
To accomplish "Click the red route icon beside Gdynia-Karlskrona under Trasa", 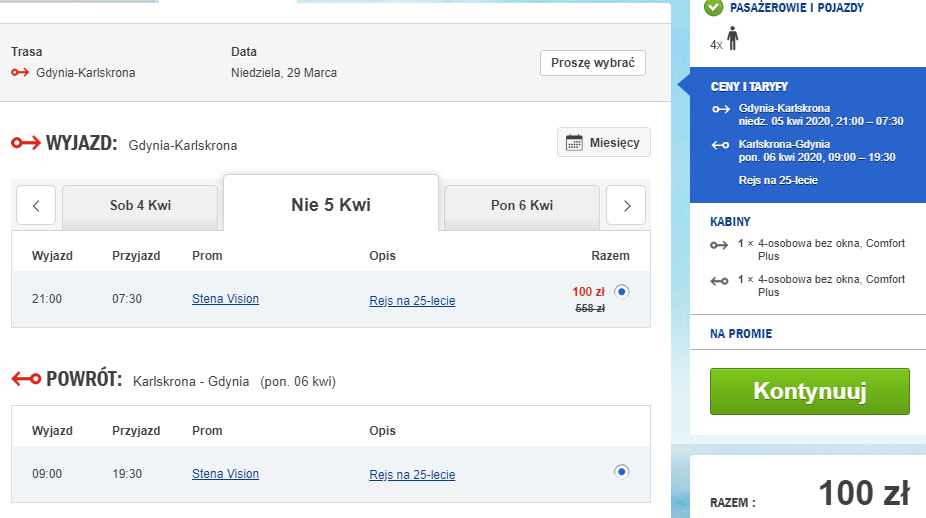I will coord(20,72).
